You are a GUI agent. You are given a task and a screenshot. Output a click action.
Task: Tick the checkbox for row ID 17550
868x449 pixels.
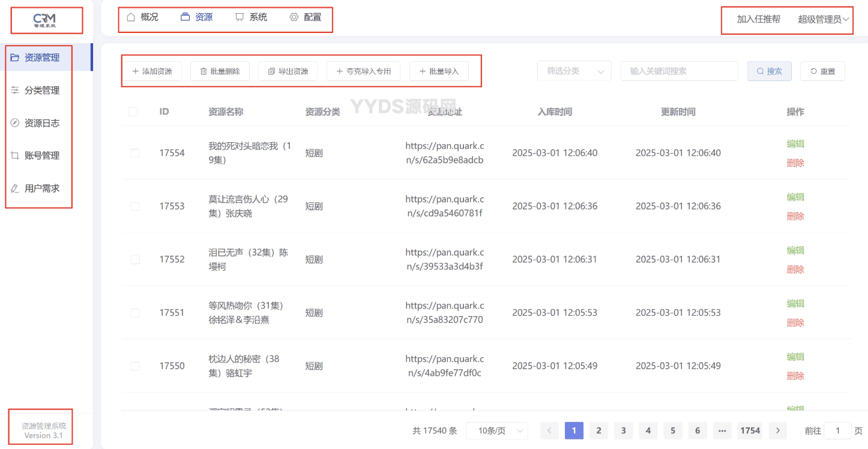135,366
